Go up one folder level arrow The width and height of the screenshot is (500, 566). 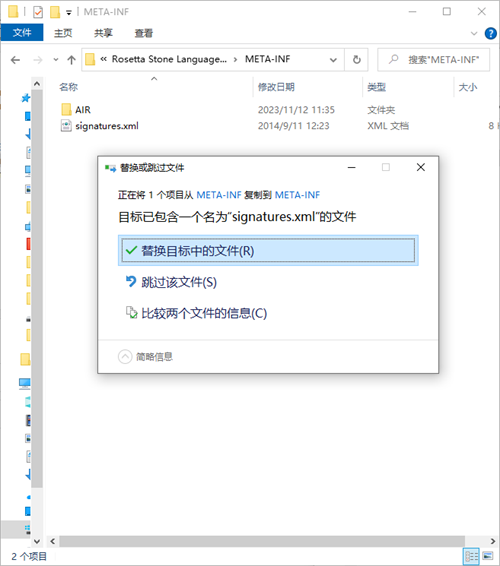pos(71,60)
